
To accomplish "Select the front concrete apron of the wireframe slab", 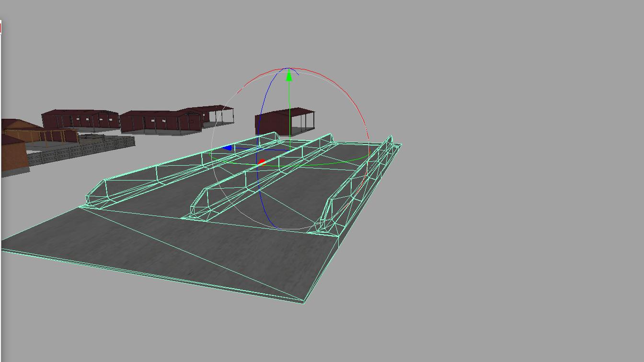I will pyautogui.click(x=158, y=249).
